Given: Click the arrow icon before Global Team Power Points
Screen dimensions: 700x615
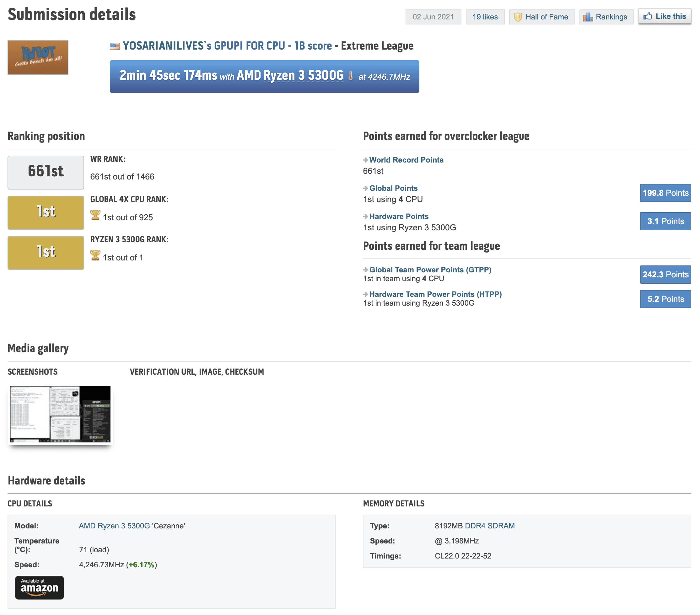Looking at the screenshot, I should click(365, 270).
